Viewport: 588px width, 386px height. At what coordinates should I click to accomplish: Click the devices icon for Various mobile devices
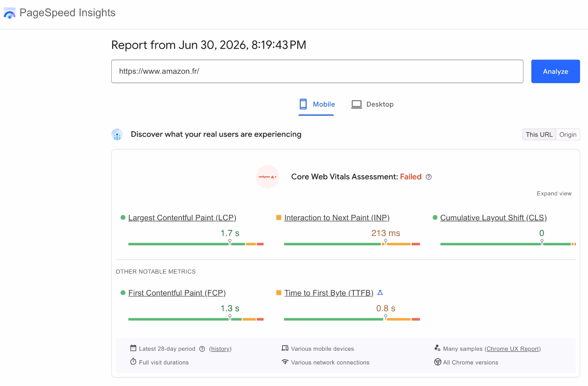tap(285, 348)
